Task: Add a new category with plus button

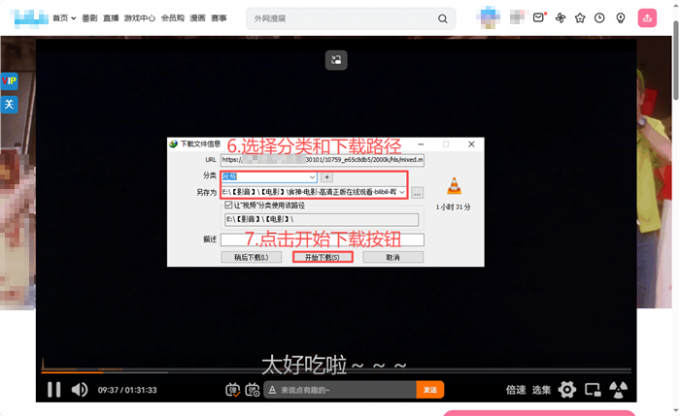Action: click(327, 177)
